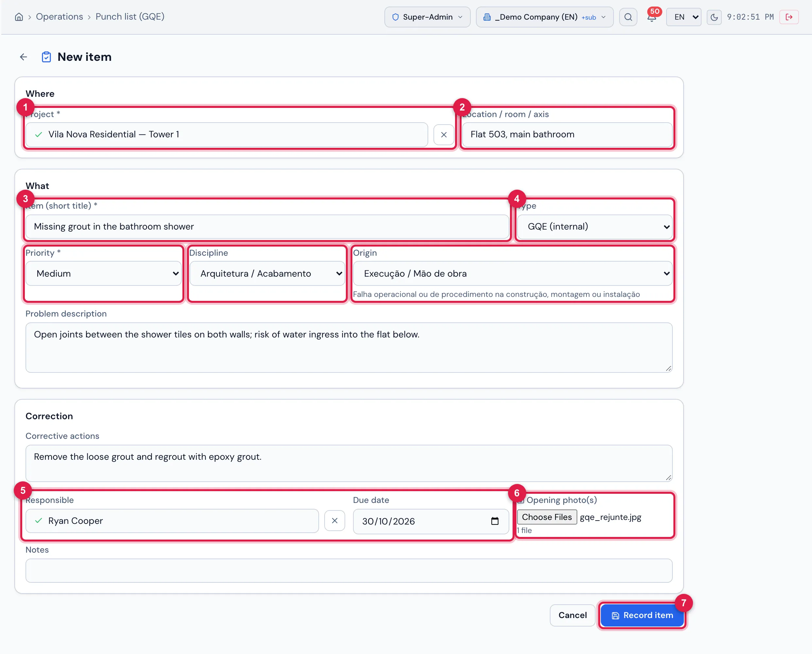Click the empty Notes field
Screen dimensions: 812x654
click(349, 570)
